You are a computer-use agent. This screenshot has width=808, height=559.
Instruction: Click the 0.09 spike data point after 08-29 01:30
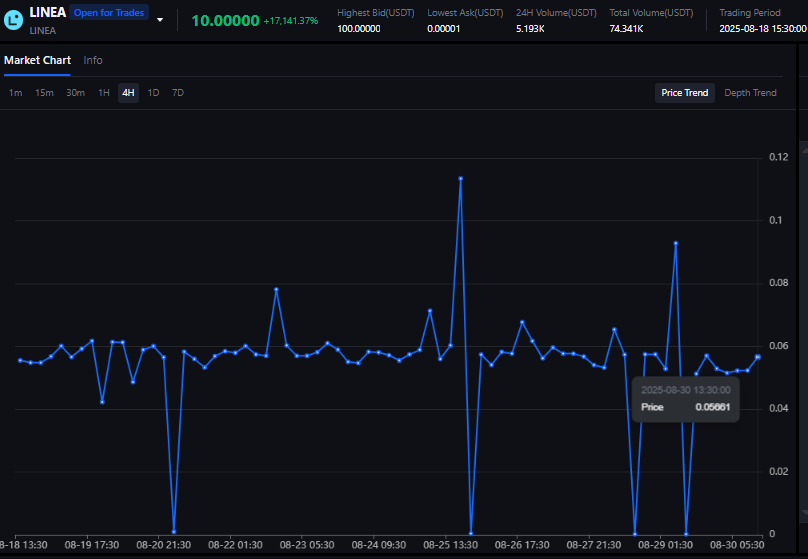(676, 243)
